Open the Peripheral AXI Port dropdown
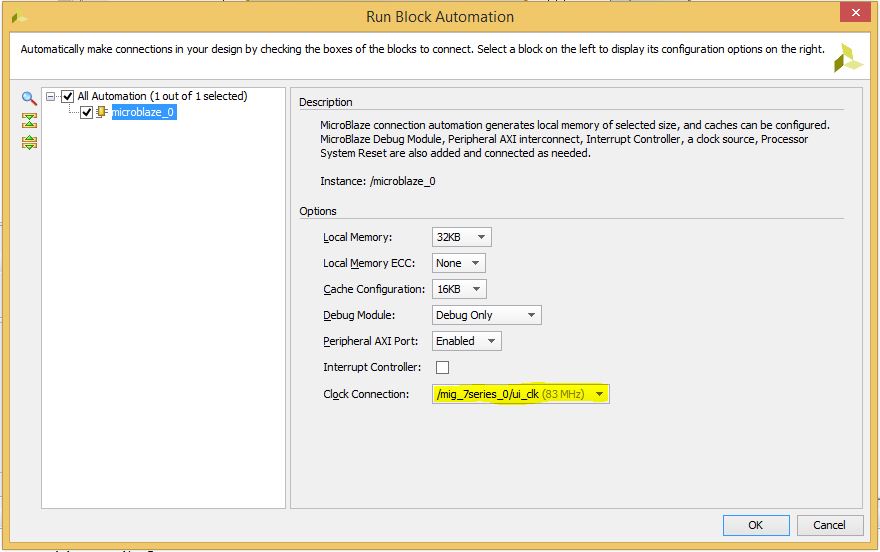Viewport: 880px width, 552px height. pos(466,341)
